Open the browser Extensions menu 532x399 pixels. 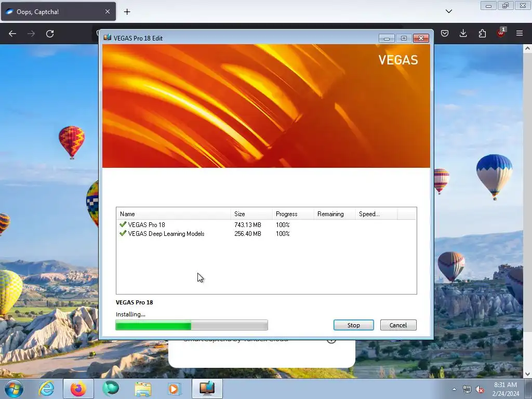tap(482, 33)
